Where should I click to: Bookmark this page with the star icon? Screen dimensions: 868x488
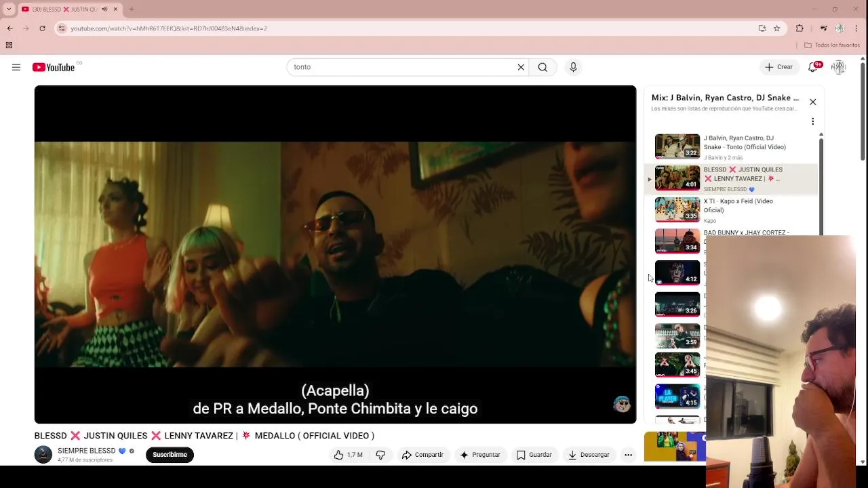[x=776, y=28]
